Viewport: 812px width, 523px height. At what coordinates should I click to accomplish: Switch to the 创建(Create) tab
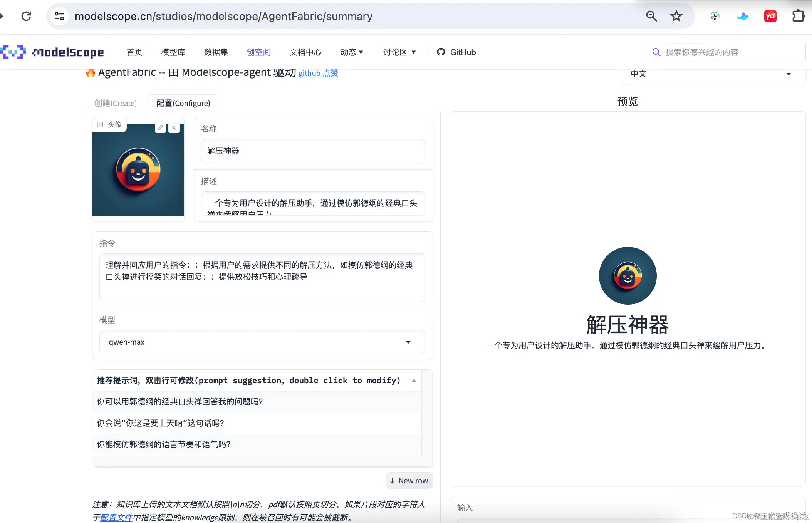click(x=115, y=103)
